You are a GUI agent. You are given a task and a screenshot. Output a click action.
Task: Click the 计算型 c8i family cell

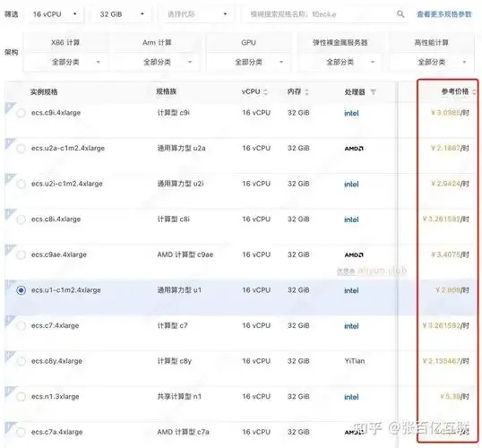tap(174, 220)
